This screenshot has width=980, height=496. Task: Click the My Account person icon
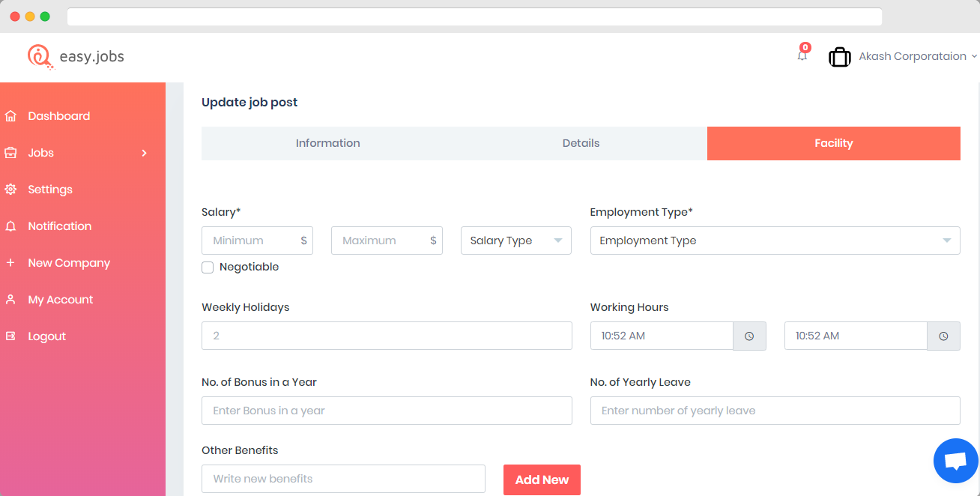pos(10,300)
